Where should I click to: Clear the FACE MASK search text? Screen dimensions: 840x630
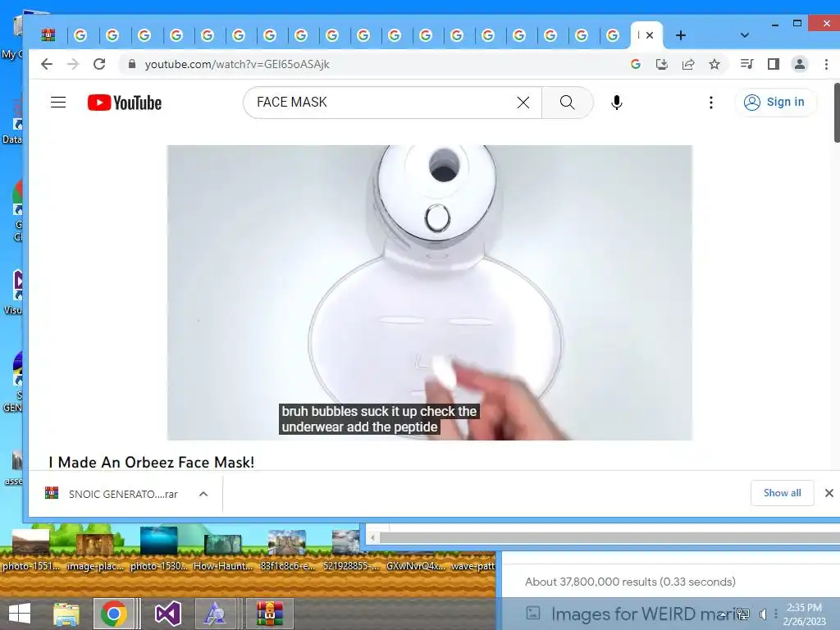523,103
